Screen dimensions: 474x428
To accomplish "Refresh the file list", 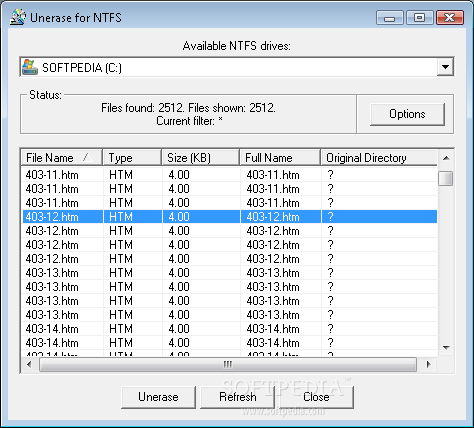I will click(237, 397).
